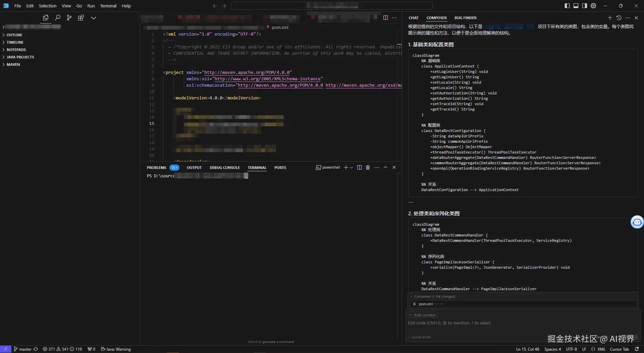Switch to the DEBUG CONSOLE tab
Viewport: 644px width, 353px height.
point(224,168)
